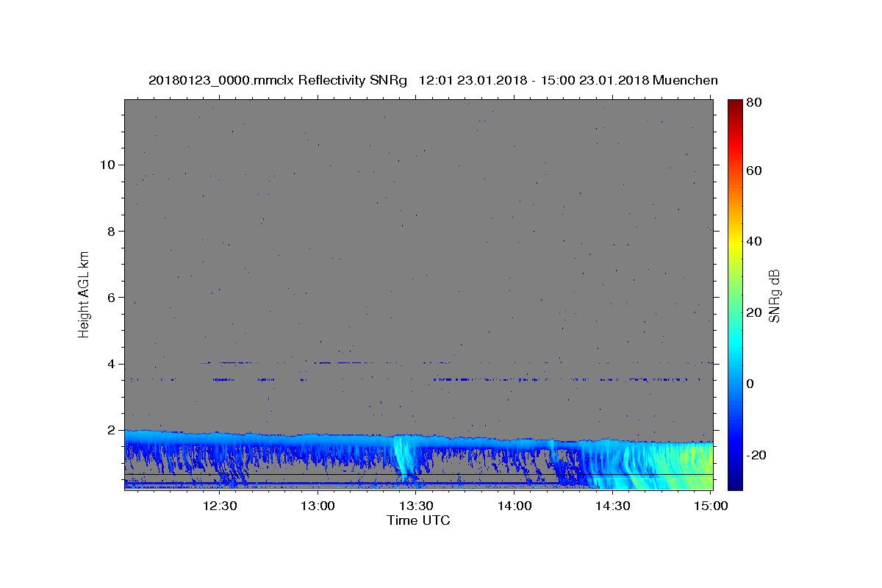
Task: Click the colorbar tick value 60
Action: [x=753, y=171]
